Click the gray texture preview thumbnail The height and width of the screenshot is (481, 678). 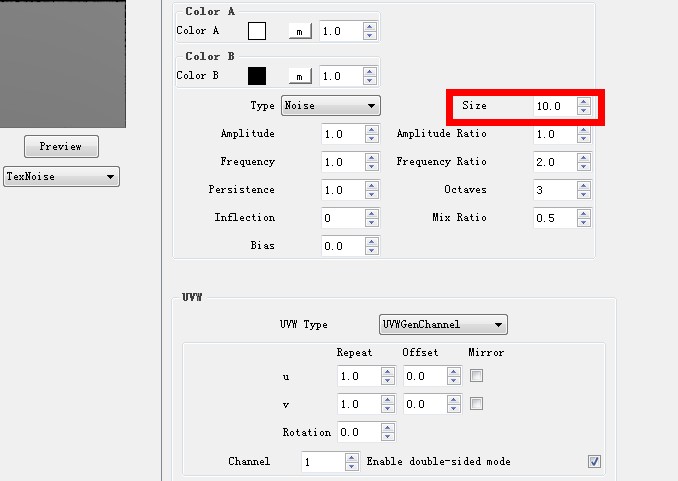(63, 64)
